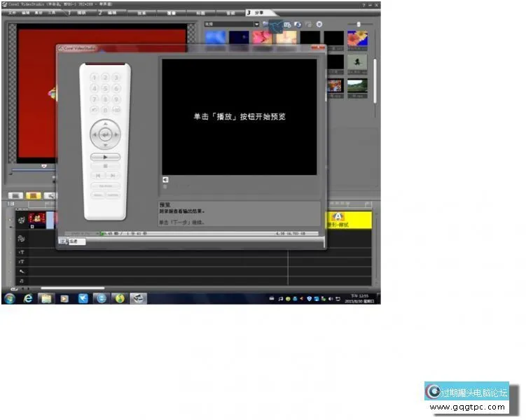The image size is (526, 420).
Task: Select the green landscape library thumbnail
Action: pyautogui.click(x=357, y=86)
